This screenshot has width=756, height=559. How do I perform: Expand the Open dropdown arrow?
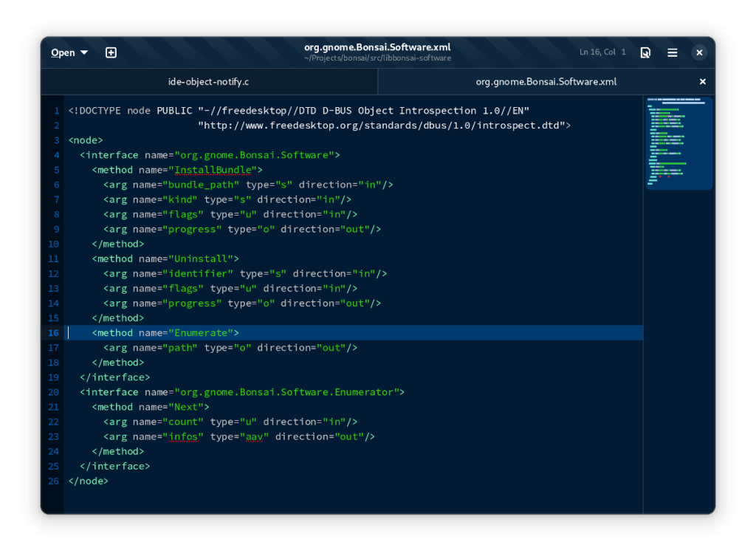point(84,52)
